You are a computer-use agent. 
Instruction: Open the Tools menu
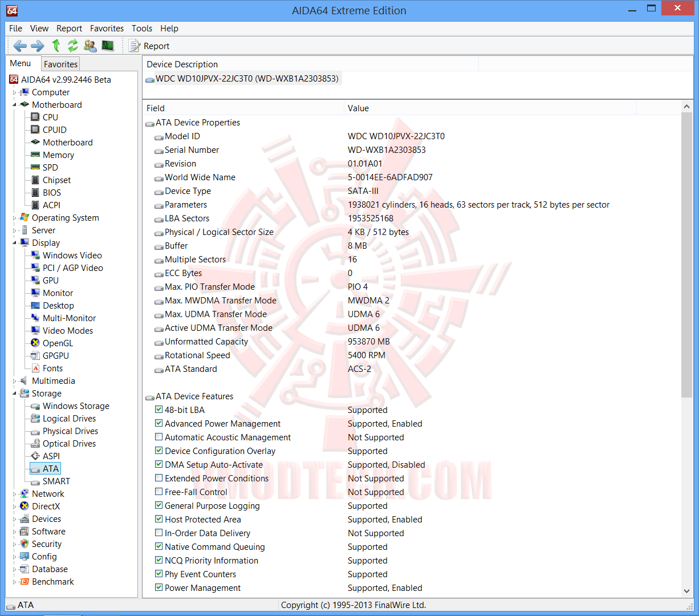(x=142, y=29)
